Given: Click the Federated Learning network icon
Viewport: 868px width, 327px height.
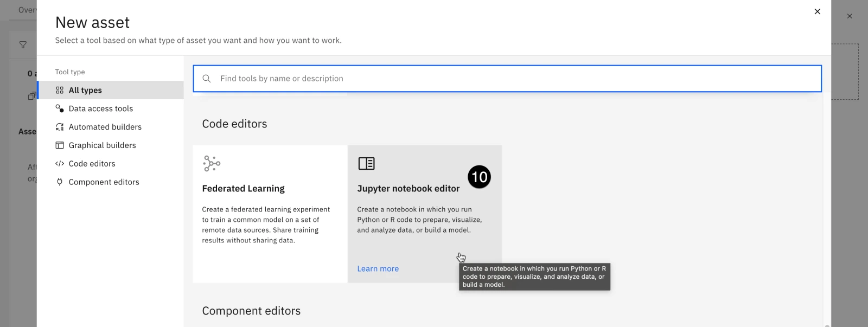Looking at the screenshot, I should click(x=212, y=163).
